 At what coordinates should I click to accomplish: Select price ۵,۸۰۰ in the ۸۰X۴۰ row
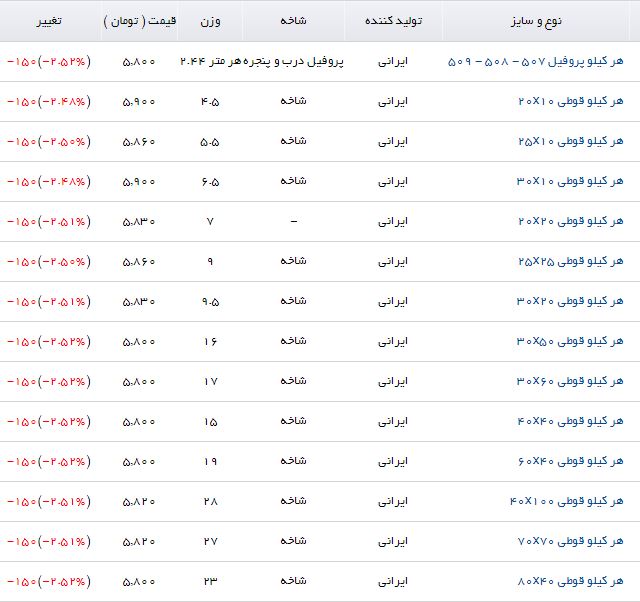[139, 582]
